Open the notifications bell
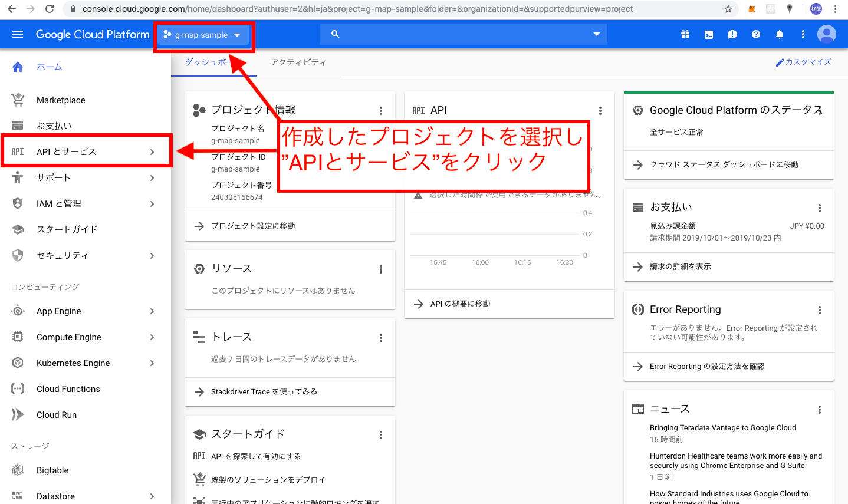 pos(779,34)
